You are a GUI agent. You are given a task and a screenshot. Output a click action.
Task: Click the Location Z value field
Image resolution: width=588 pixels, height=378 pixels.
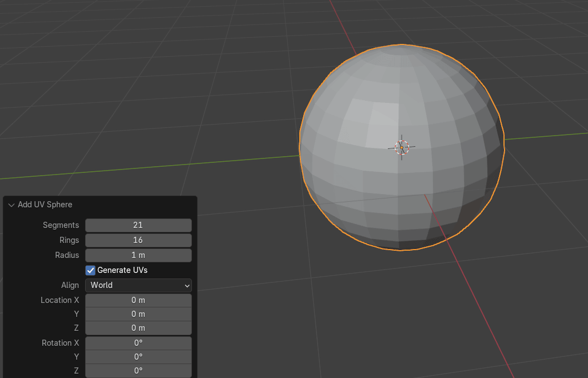point(138,328)
